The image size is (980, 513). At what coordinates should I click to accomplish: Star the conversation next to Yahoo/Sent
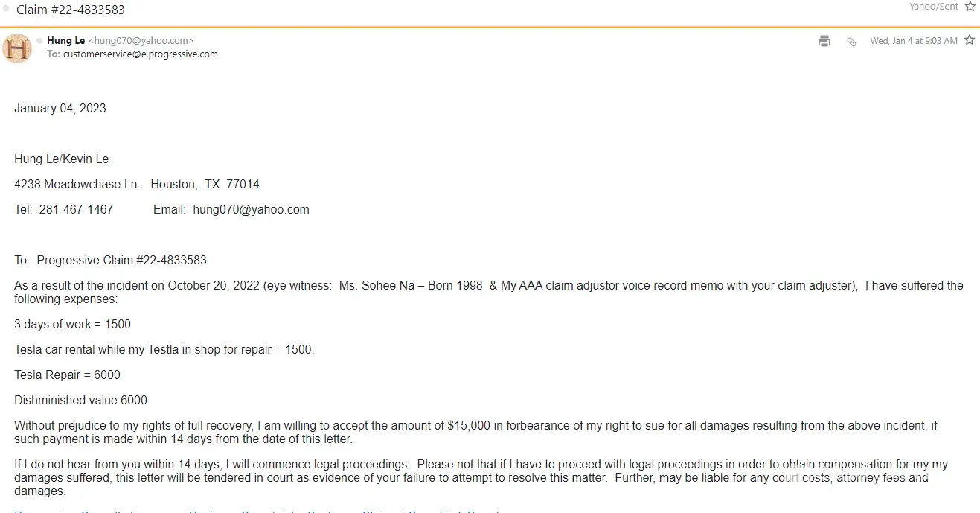click(970, 7)
